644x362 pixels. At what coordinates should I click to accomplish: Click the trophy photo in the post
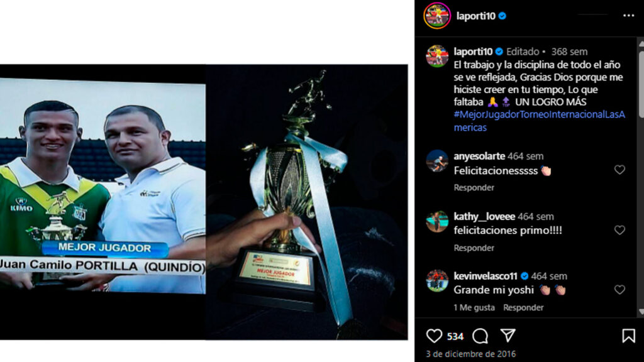307,202
